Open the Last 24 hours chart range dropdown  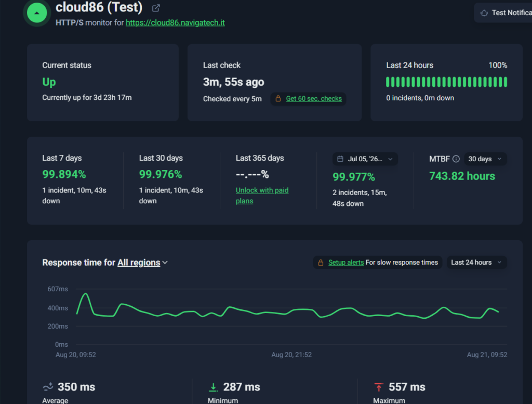(477, 263)
